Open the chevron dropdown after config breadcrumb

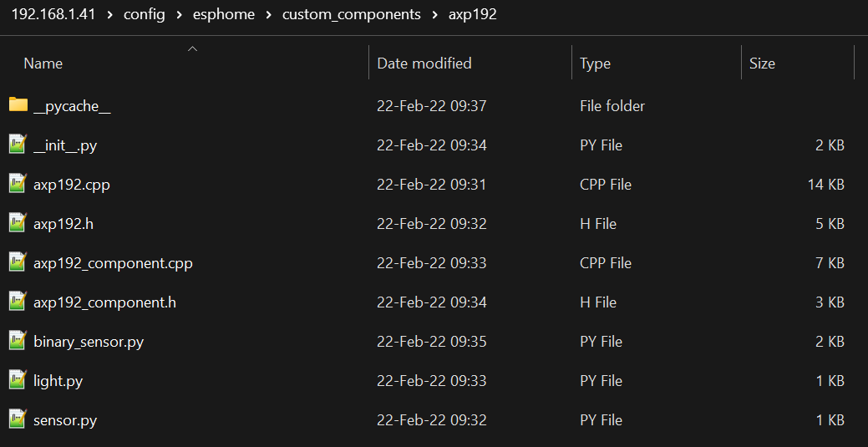(x=180, y=14)
